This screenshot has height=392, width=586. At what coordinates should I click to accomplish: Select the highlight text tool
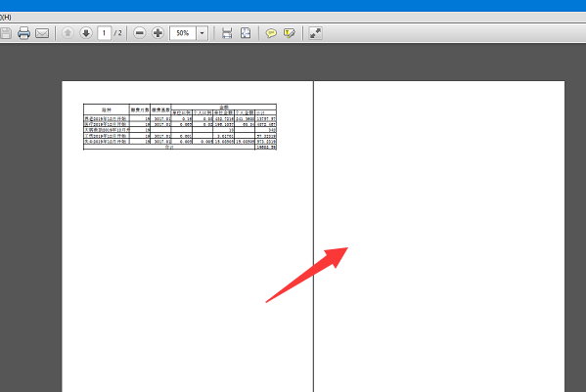pos(290,33)
